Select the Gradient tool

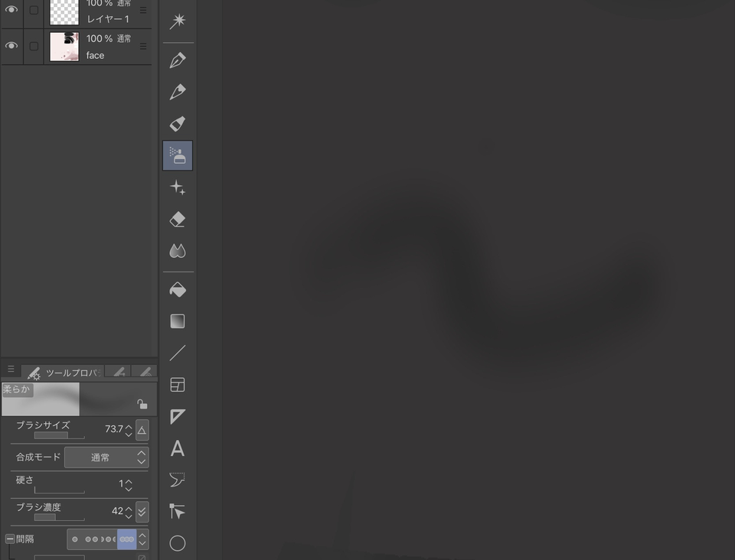pos(178,321)
